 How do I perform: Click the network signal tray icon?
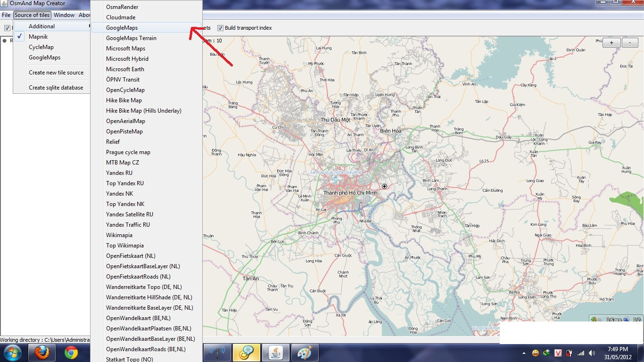click(581, 353)
